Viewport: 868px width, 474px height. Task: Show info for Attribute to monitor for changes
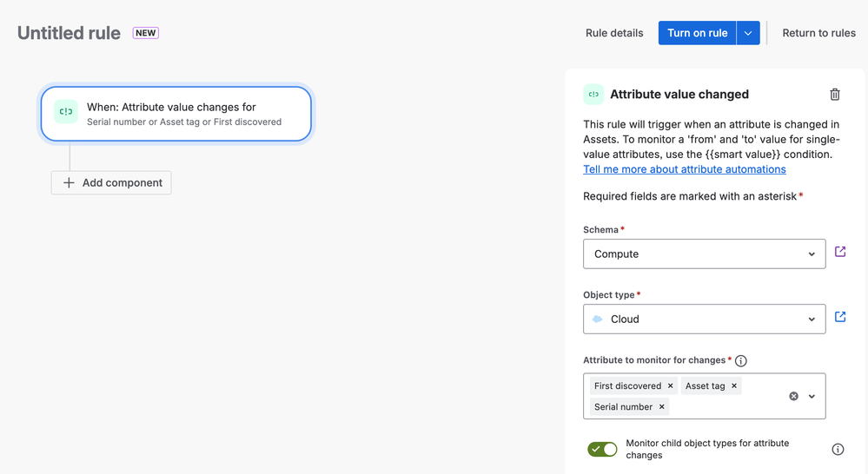tap(740, 360)
